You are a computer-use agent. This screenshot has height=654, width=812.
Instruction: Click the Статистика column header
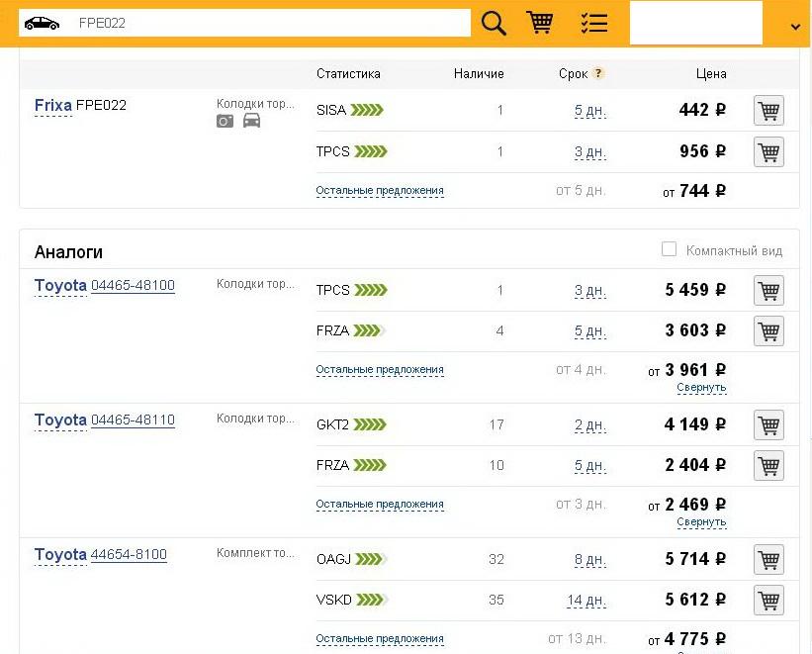(348, 73)
